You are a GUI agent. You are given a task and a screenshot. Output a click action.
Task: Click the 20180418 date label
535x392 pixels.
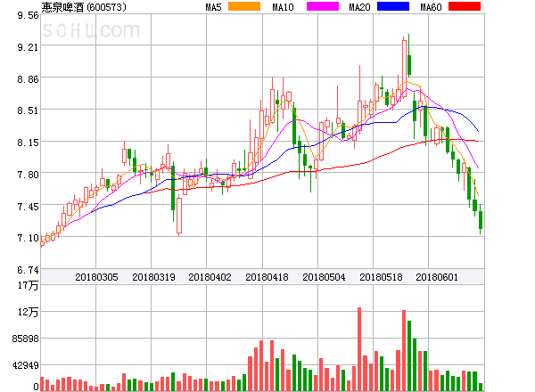(267, 277)
